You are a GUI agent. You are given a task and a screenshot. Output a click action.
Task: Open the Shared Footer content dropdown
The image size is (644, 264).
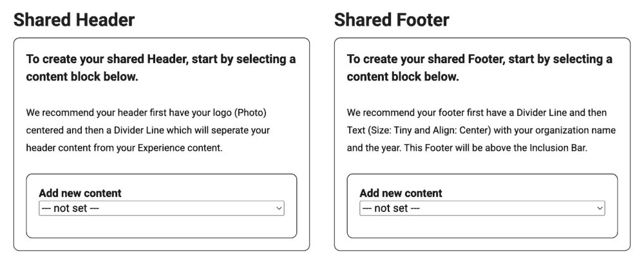(482, 209)
